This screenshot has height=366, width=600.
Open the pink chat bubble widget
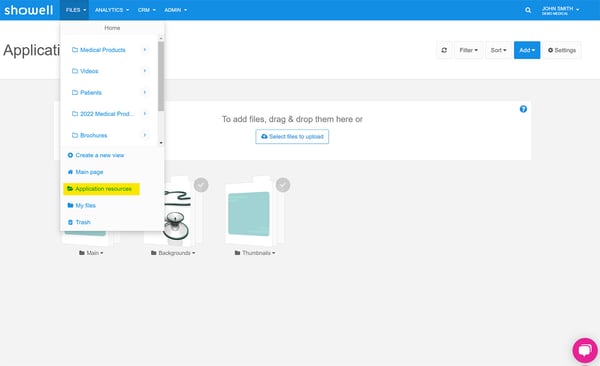(x=585, y=350)
